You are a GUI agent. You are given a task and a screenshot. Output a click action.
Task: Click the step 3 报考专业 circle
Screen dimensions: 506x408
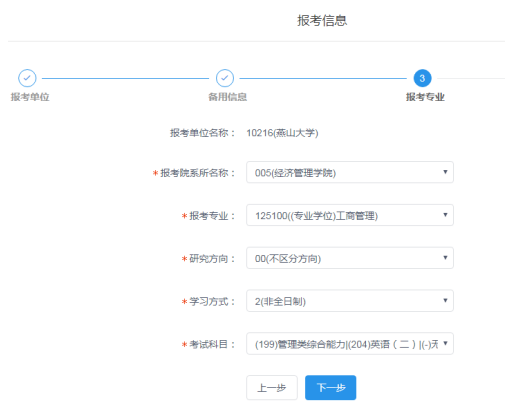(422, 78)
